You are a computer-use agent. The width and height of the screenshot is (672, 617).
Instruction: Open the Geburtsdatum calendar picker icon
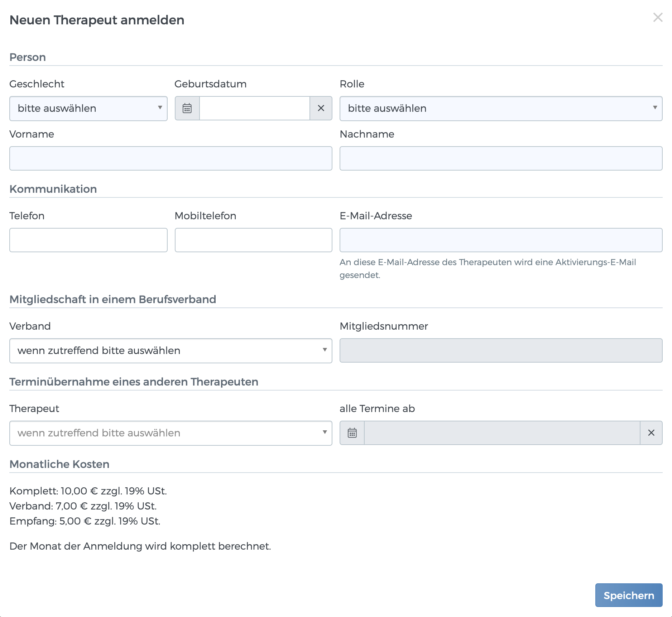tap(187, 108)
